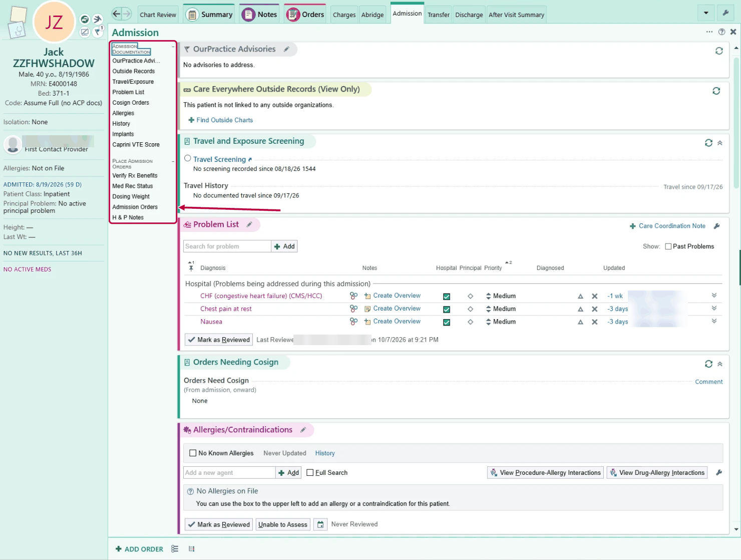Edit OurPractice Advisories with pencil icon
The image size is (741, 560).
pos(286,49)
